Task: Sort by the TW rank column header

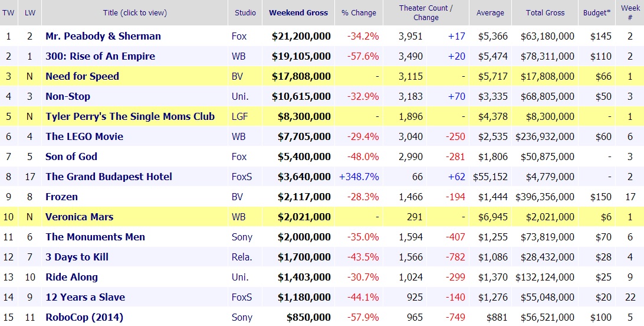Action: click(x=8, y=12)
